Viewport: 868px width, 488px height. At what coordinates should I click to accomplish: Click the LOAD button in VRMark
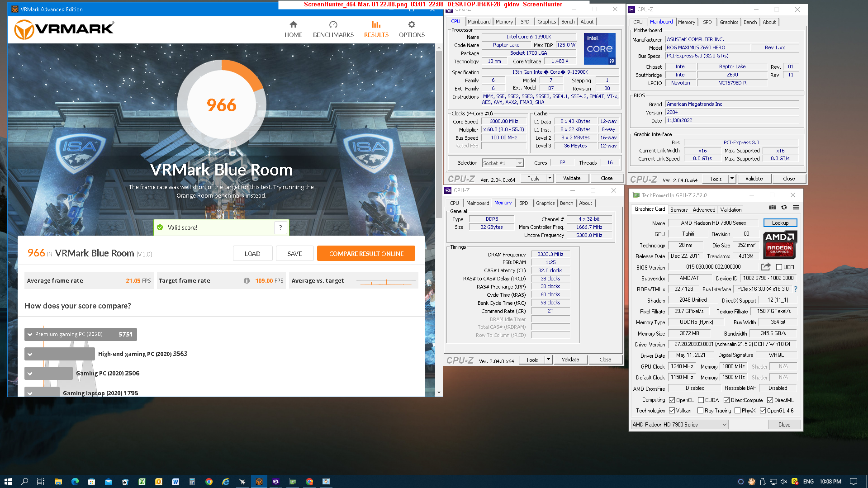point(252,253)
